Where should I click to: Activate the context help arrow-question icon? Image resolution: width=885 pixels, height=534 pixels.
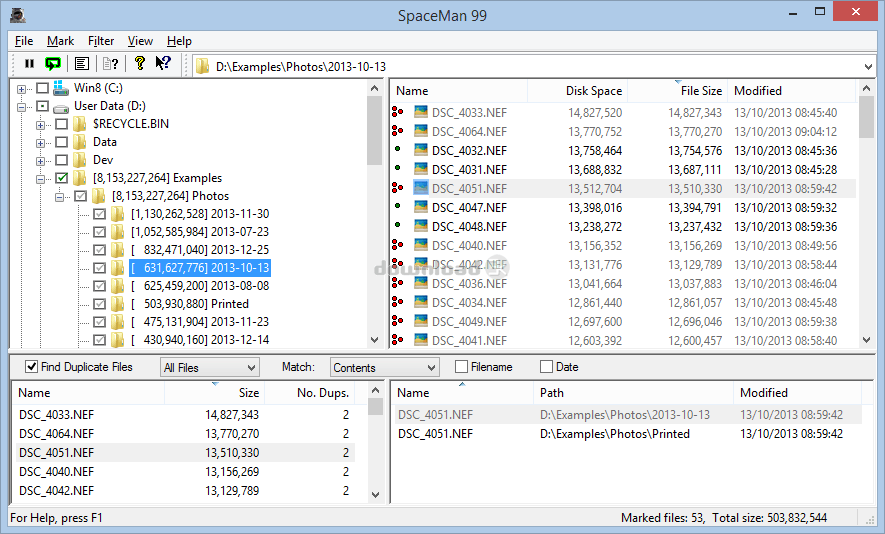tap(163, 64)
